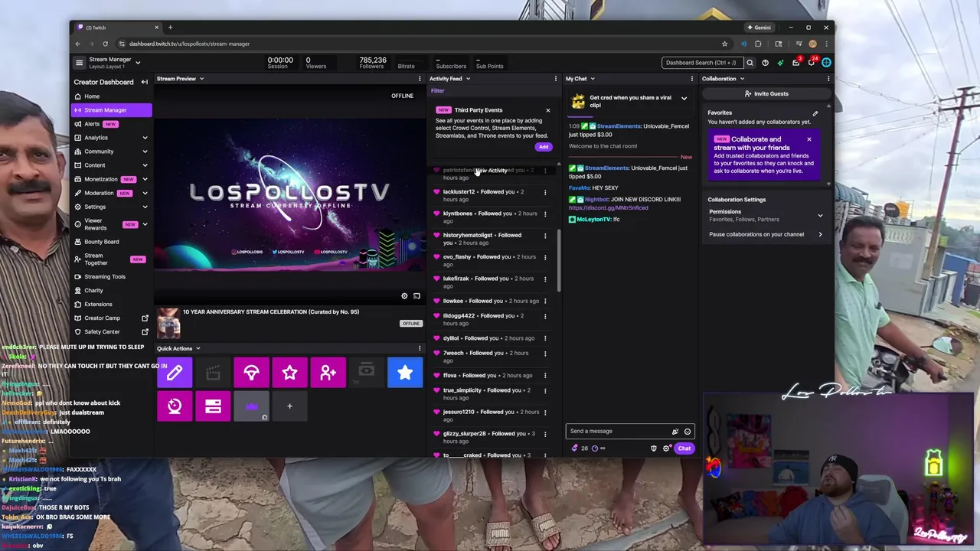Open Gemini button in Chrome title bar

pos(759,28)
